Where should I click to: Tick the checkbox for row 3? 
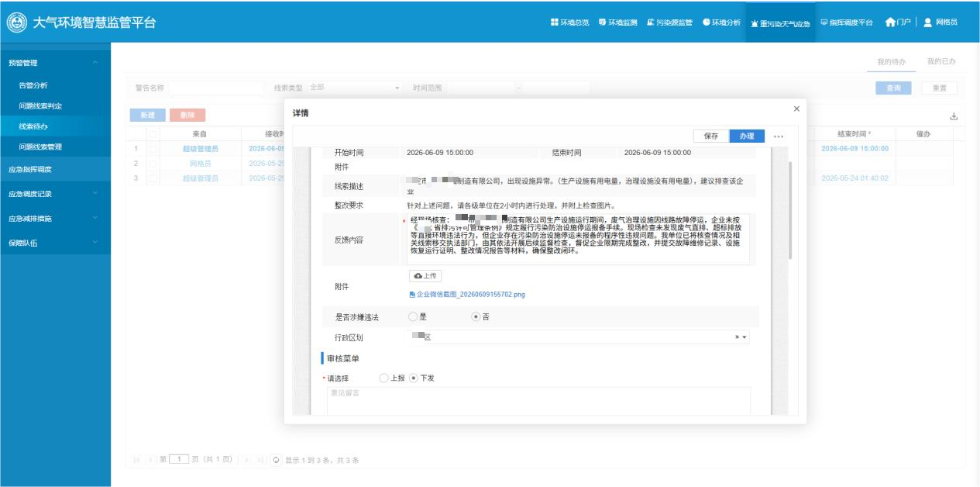point(153,178)
